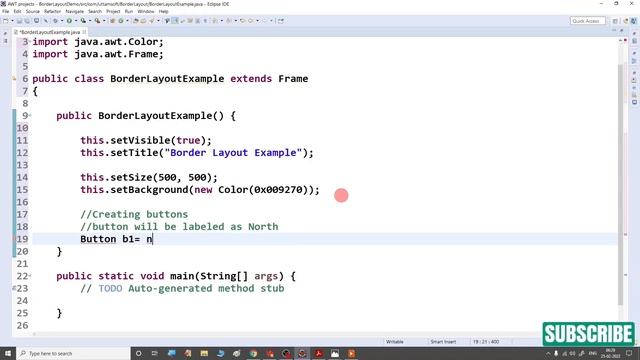
Task: Switch to the Debug perspective icon
Action: pyautogui.click(x=634, y=21)
